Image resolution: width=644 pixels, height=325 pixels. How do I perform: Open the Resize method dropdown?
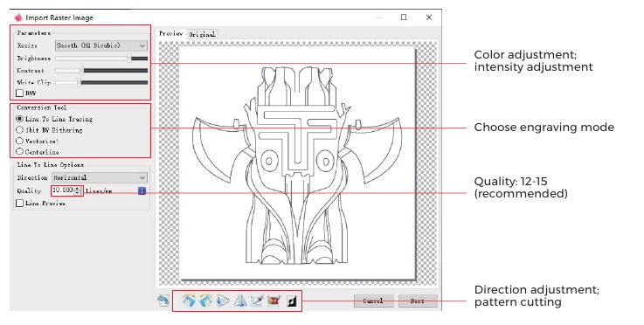click(x=101, y=45)
